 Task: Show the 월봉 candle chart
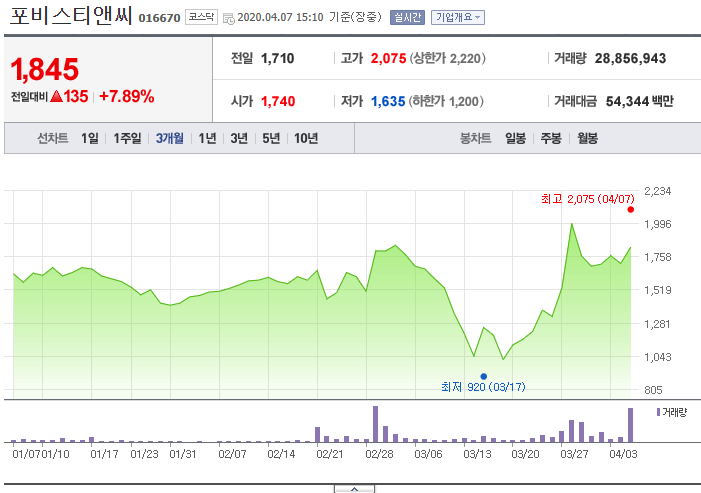coord(587,138)
